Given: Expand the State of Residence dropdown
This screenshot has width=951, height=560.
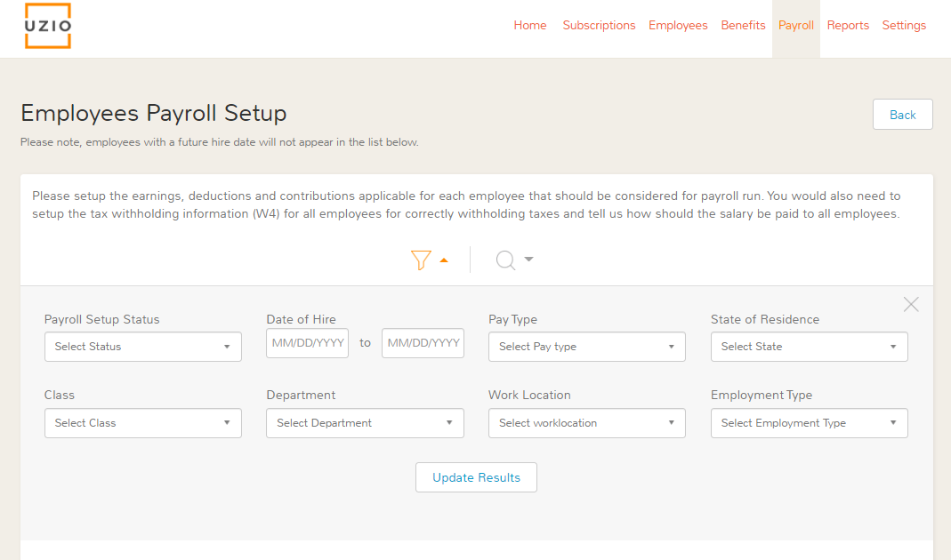Looking at the screenshot, I should (x=809, y=347).
